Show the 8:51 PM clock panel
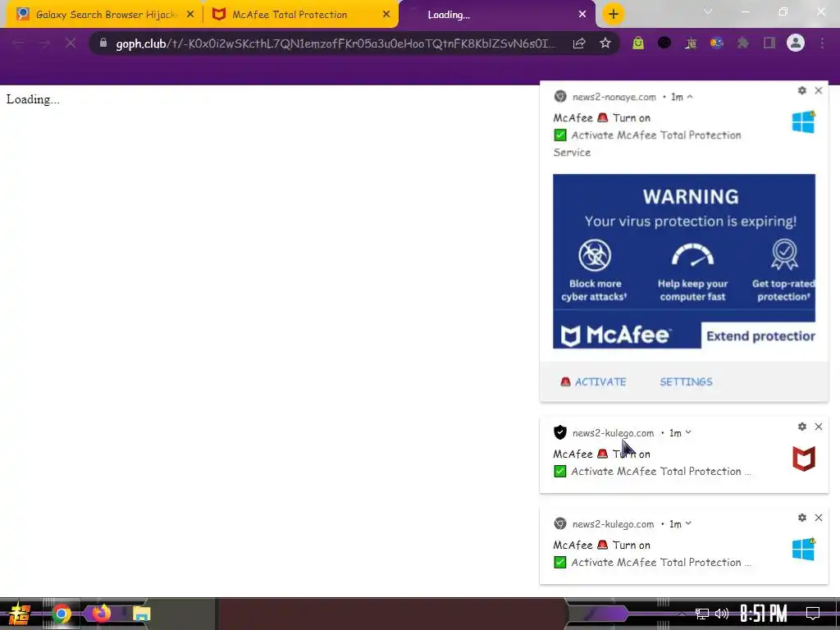 (x=764, y=614)
